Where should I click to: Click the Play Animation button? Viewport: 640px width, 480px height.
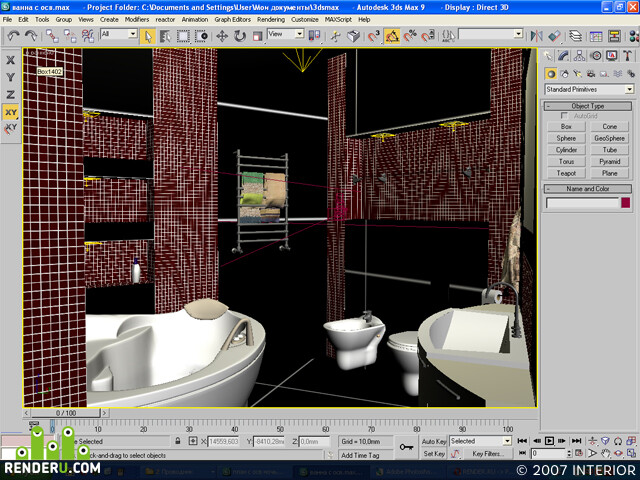pos(549,441)
